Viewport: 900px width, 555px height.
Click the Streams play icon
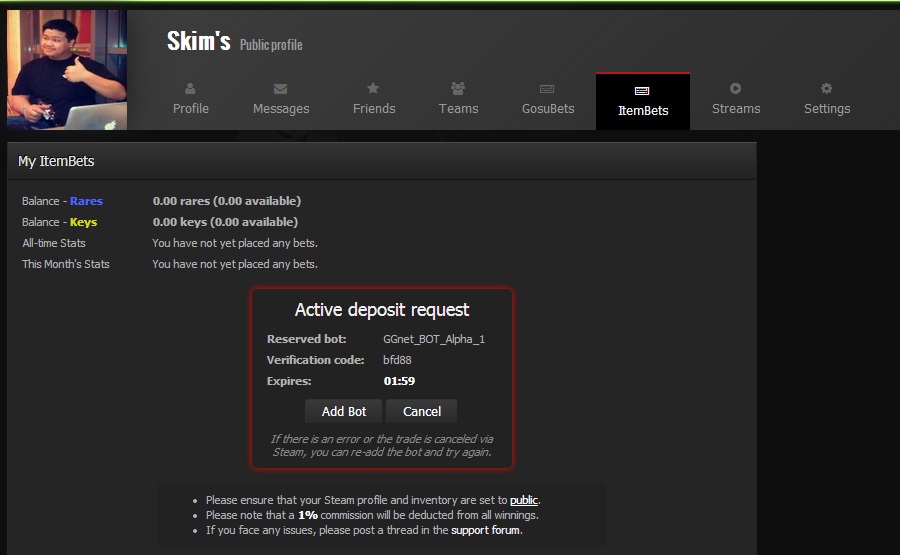coord(736,89)
